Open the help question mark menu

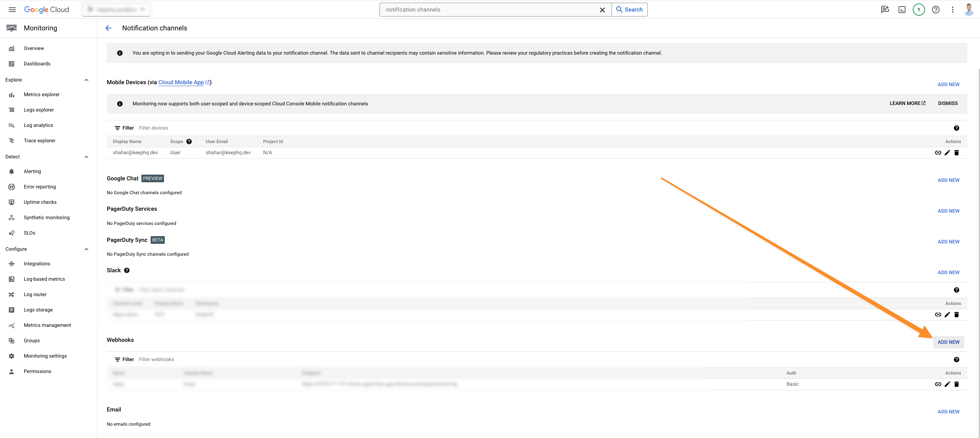pos(936,10)
